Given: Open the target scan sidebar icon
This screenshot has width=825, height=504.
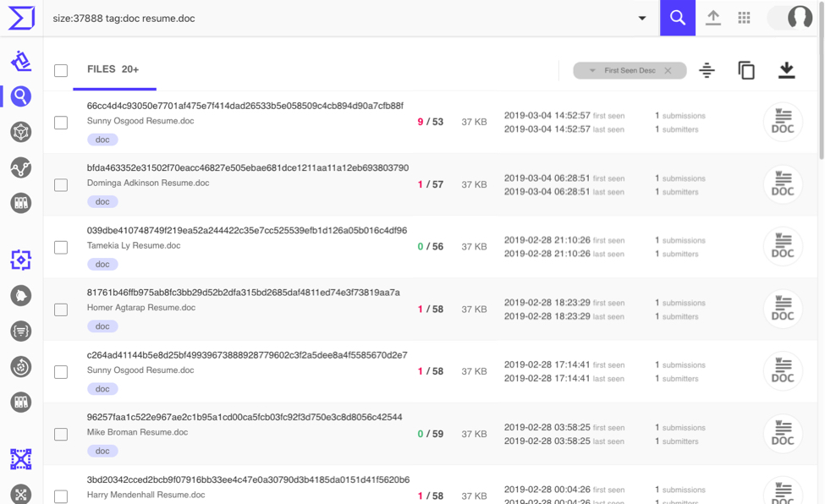Looking at the screenshot, I should point(21,260).
